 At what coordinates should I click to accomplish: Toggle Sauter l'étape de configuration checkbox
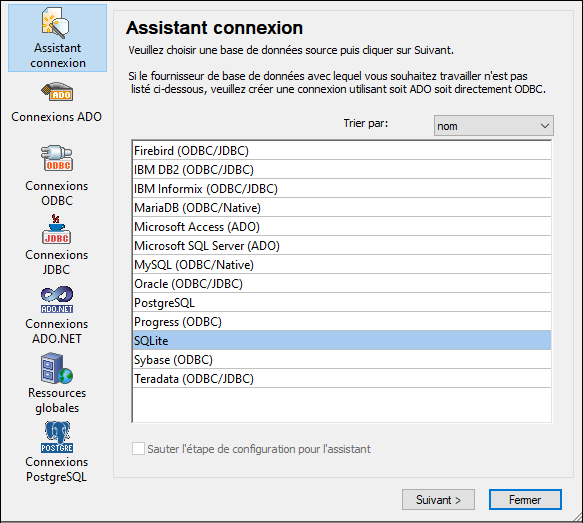pos(138,449)
